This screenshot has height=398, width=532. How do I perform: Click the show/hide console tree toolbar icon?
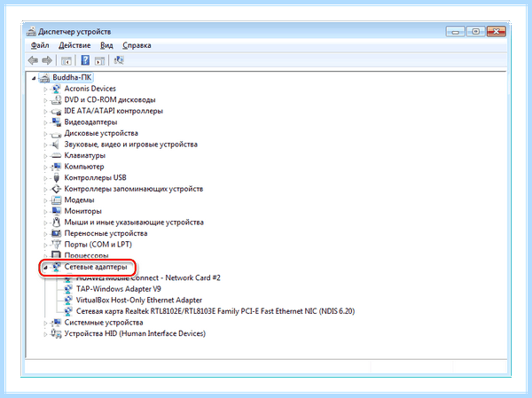[x=66, y=61]
